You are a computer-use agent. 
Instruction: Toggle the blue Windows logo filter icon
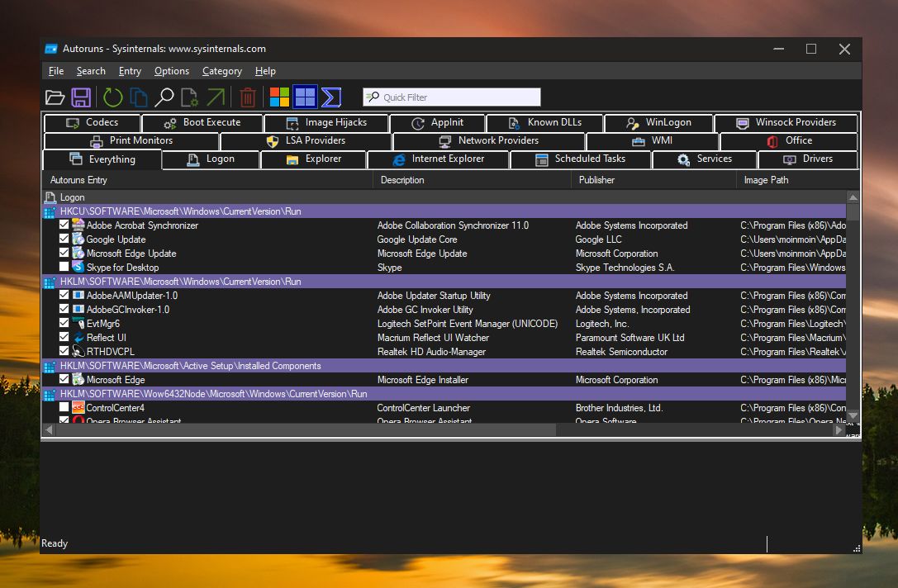(305, 97)
